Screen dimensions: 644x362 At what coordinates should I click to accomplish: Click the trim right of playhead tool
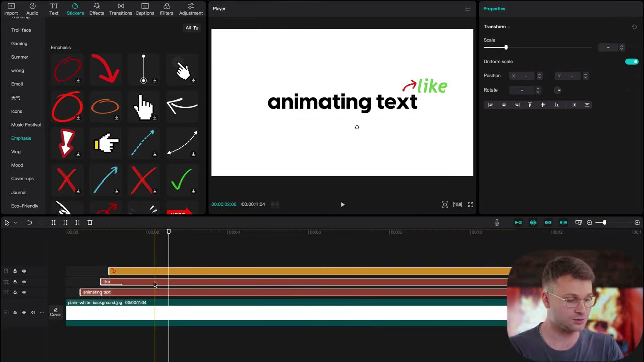77,222
